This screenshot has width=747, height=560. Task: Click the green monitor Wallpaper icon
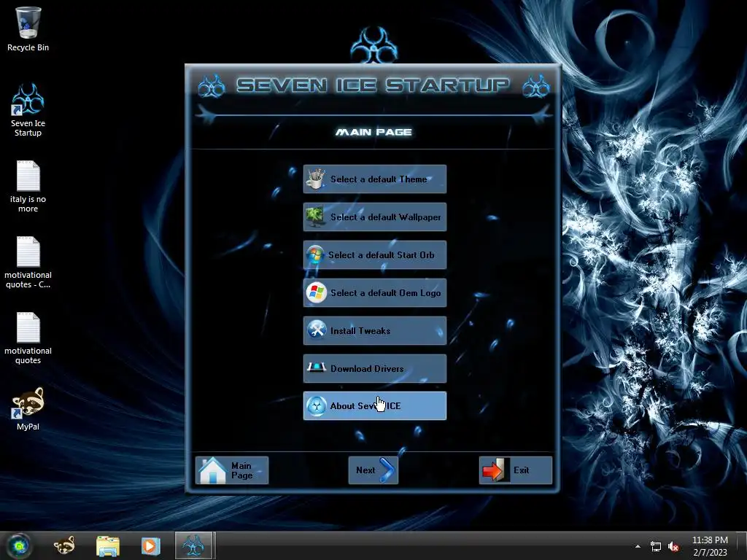[315, 217]
